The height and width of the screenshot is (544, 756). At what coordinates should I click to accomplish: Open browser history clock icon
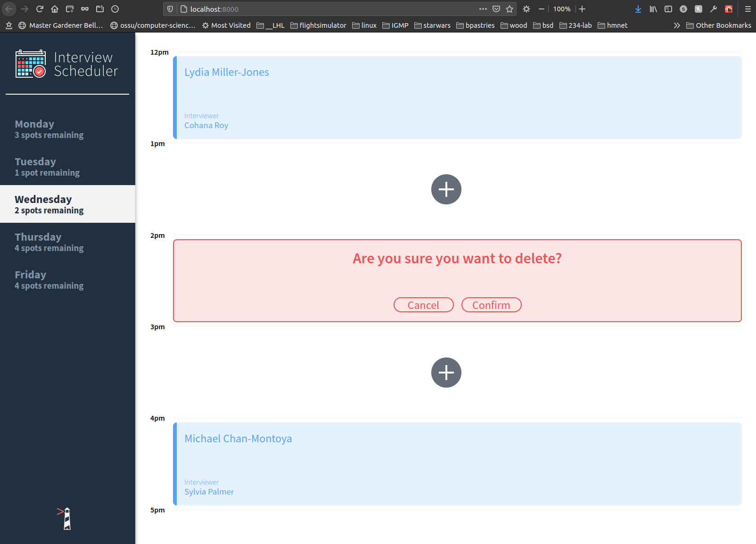click(x=115, y=9)
